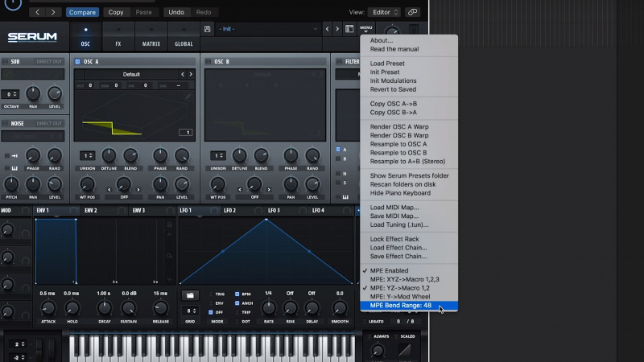This screenshot has height=362, width=644.
Task: Click the envelope lock icon
Action: [x=169, y=224]
